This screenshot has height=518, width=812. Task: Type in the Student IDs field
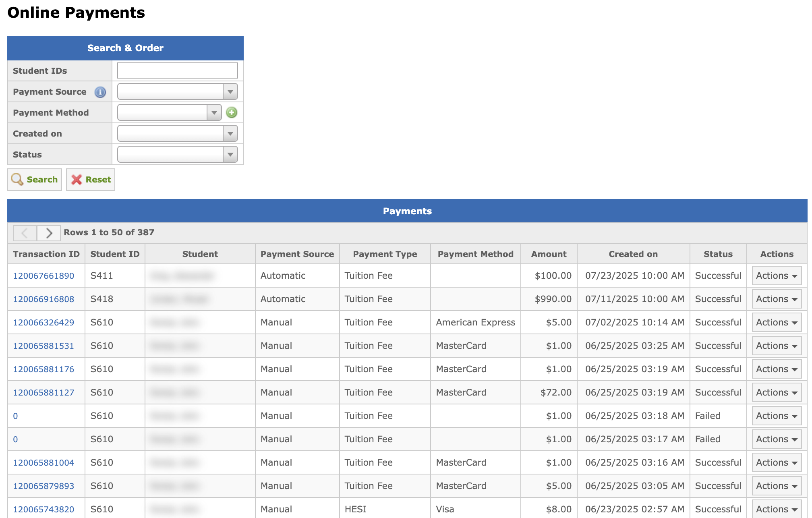178,71
